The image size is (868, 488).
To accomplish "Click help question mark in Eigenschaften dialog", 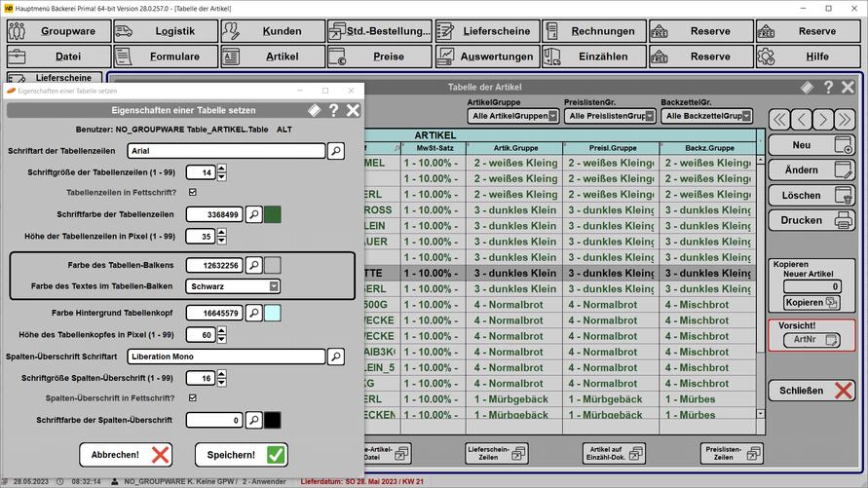I will pyautogui.click(x=333, y=111).
